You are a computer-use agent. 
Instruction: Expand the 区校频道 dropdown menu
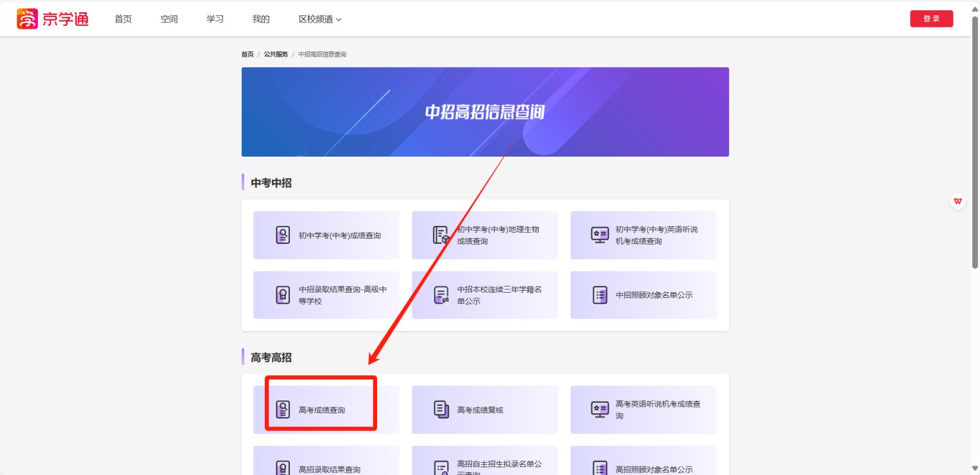click(320, 19)
